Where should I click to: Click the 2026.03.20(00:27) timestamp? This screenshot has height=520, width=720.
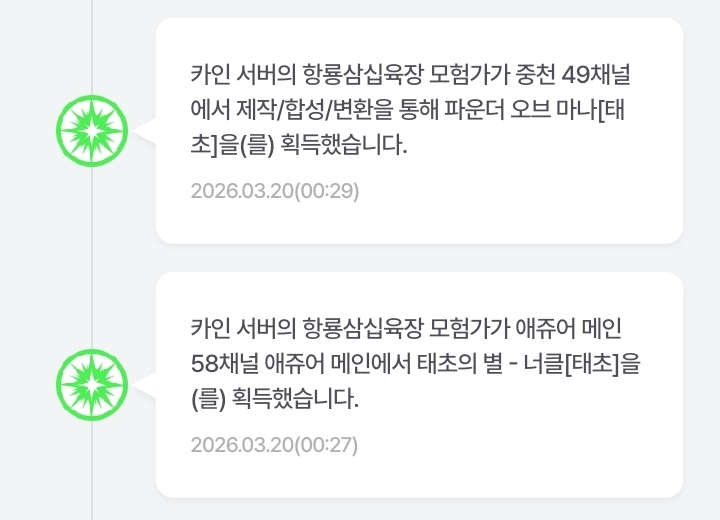pos(273,445)
